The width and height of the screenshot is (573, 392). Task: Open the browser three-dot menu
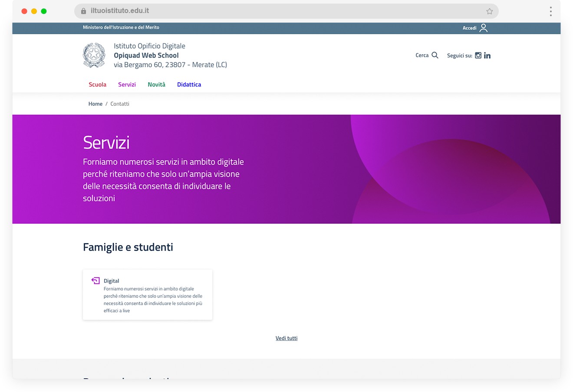(x=550, y=11)
